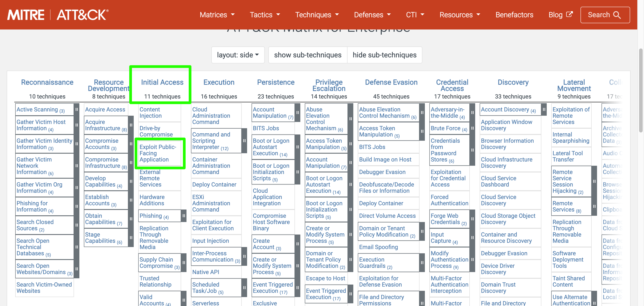Click the MITRE ATT&CK logo
Screen dimensions: 644x306
point(58,15)
